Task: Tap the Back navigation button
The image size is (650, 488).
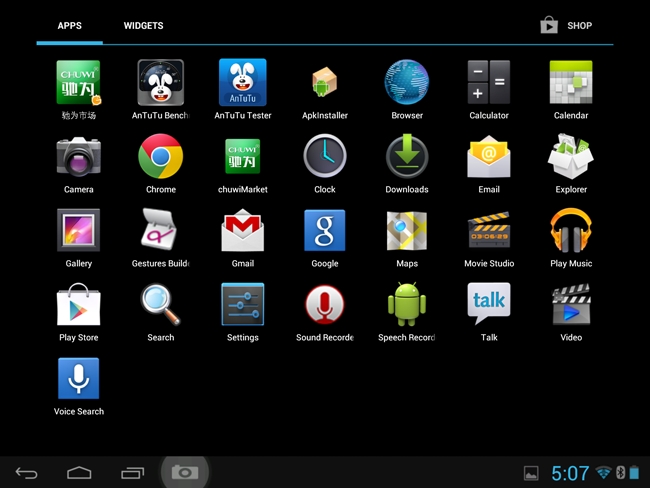Action: tap(27, 473)
